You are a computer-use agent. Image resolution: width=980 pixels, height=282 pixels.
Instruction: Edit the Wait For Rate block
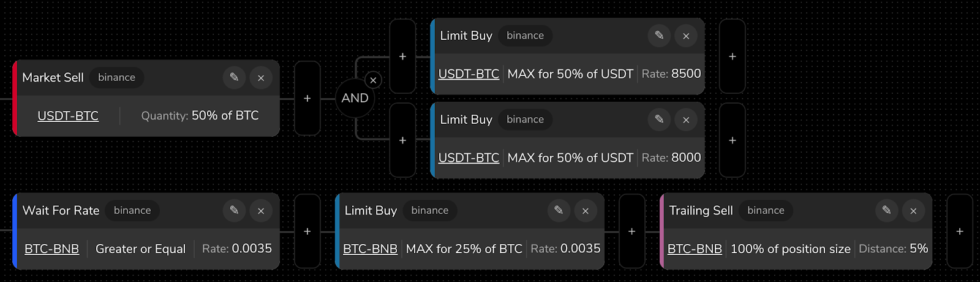pos(234,210)
